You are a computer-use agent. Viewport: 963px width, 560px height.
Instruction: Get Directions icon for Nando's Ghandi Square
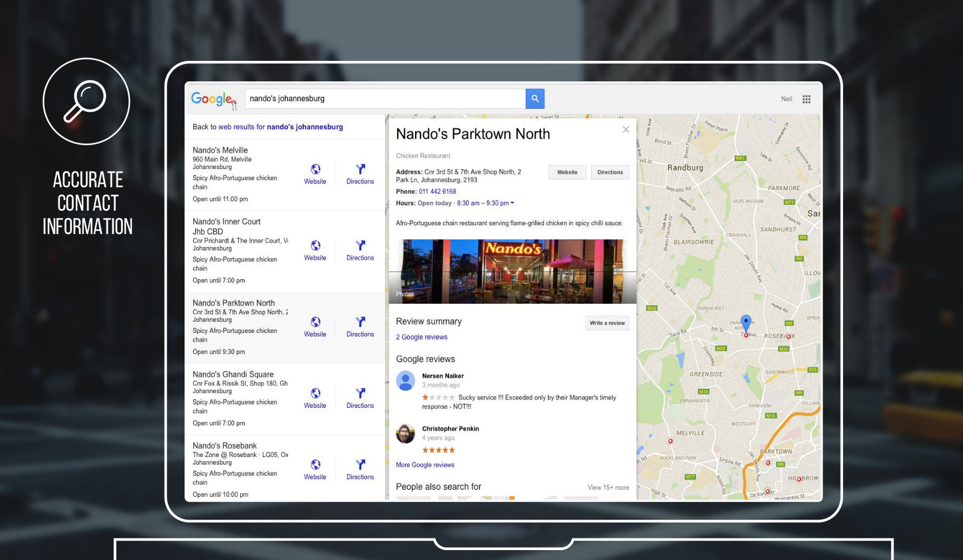click(x=360, y=393)
